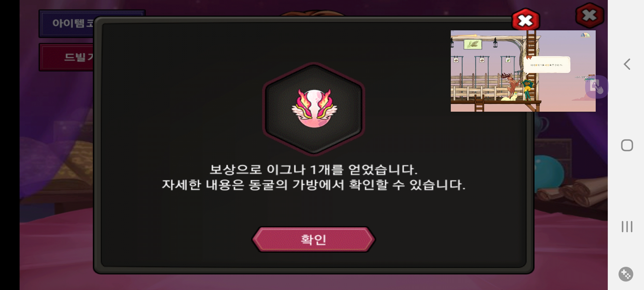The image size is (644, 290).
Task: Go back with the Android back arrow
Action: pos(627,64)
